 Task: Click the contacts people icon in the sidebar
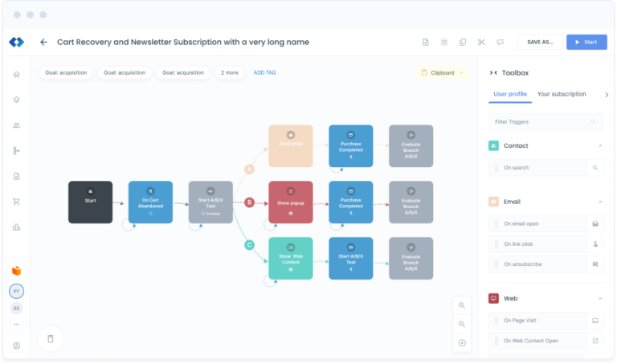pos(17,125)
